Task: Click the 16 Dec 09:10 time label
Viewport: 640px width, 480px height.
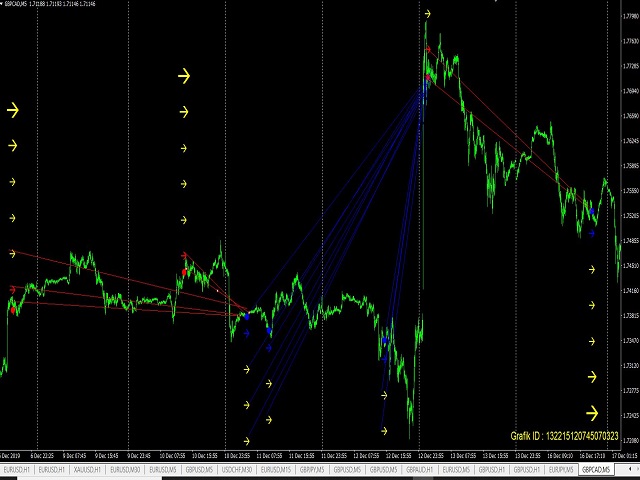Action: point(560,456)
